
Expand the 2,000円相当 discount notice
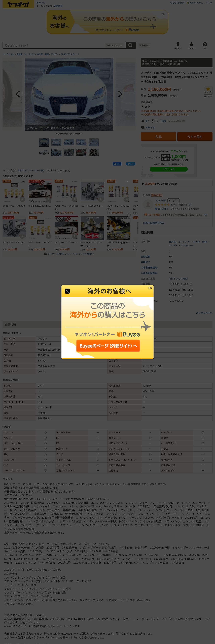click(x=176, y=184)
